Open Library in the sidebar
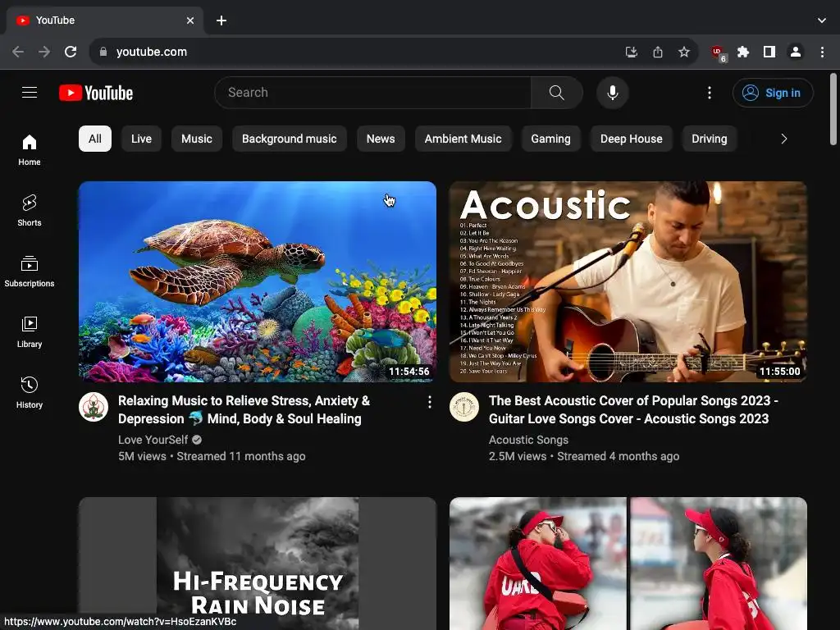The image size is (840, 630). click(30, 332)
